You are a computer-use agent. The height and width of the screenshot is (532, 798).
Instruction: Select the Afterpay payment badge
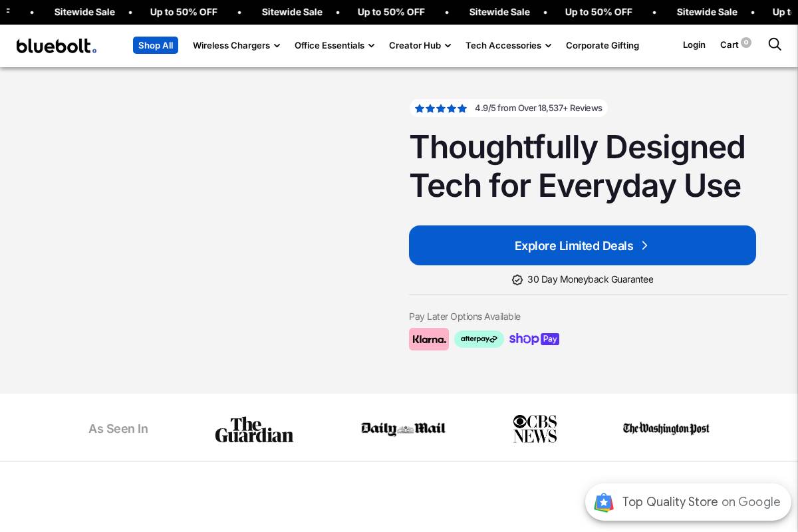click(x=479, y=339)
